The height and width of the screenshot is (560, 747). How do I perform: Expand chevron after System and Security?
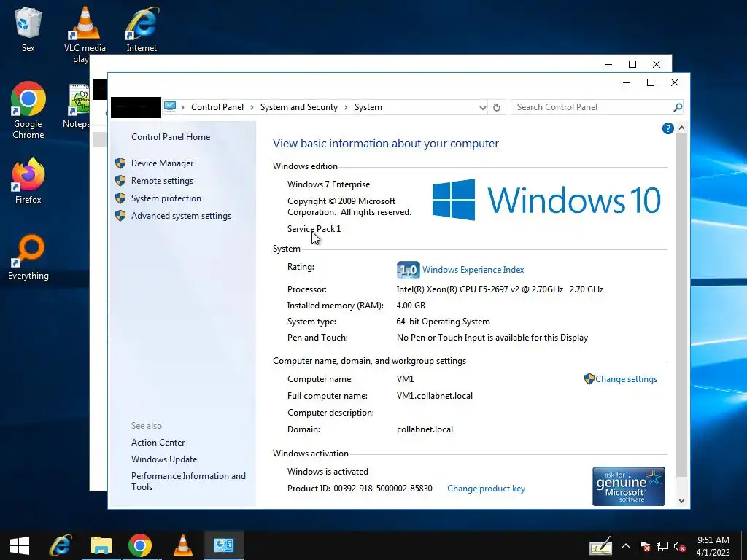click(347, 108)
